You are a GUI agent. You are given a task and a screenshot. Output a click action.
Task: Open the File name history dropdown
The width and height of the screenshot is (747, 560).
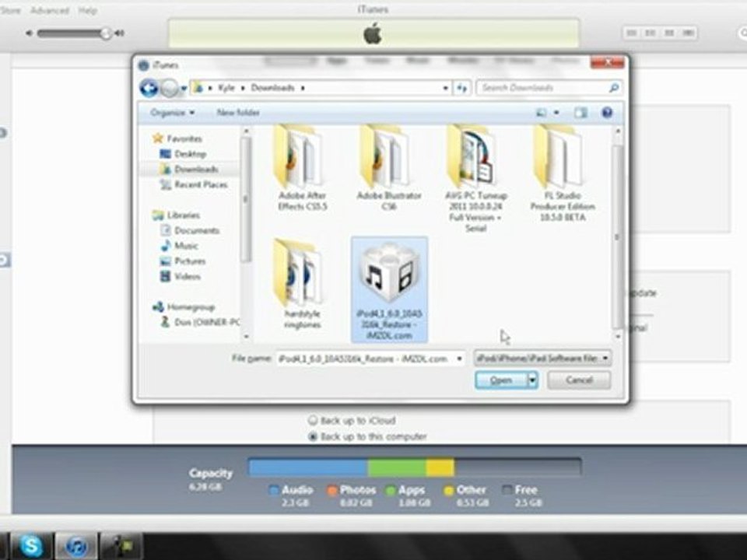click(459, 359)
